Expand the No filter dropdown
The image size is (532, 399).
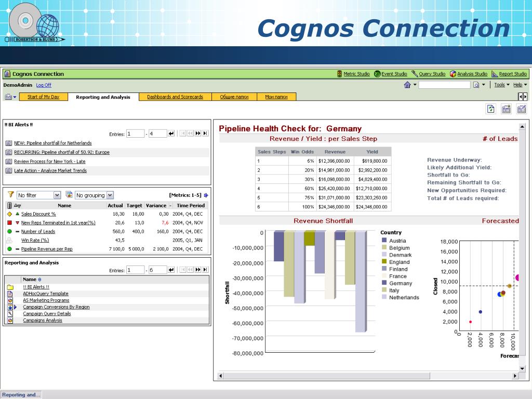57,195
